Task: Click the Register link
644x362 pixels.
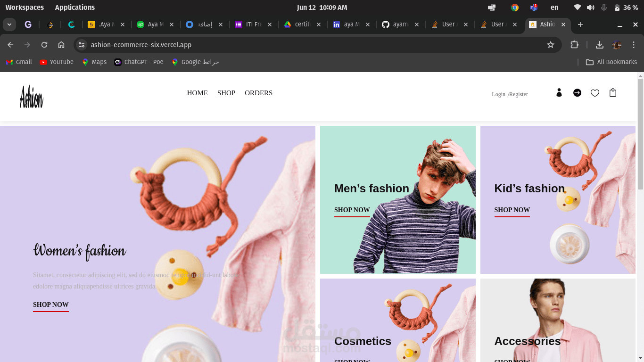Action: [519, 94]
